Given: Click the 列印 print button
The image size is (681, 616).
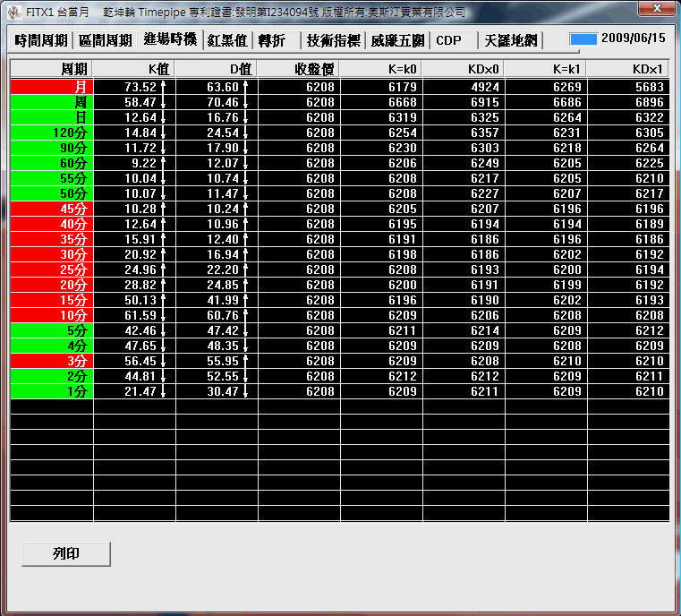Looking at the screenshot, I should click(66, 554).
